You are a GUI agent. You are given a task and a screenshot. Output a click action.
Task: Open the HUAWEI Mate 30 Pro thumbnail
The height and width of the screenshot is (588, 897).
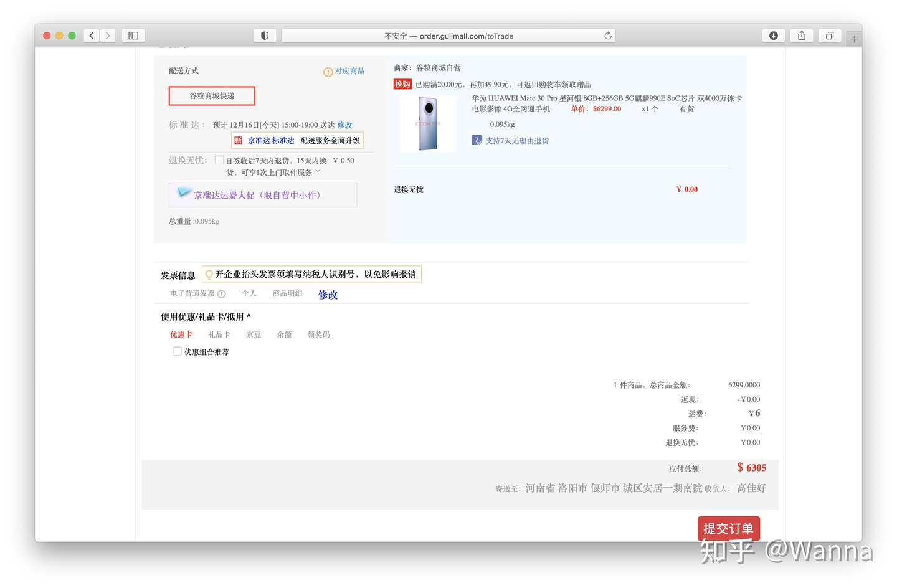(428, 123)
